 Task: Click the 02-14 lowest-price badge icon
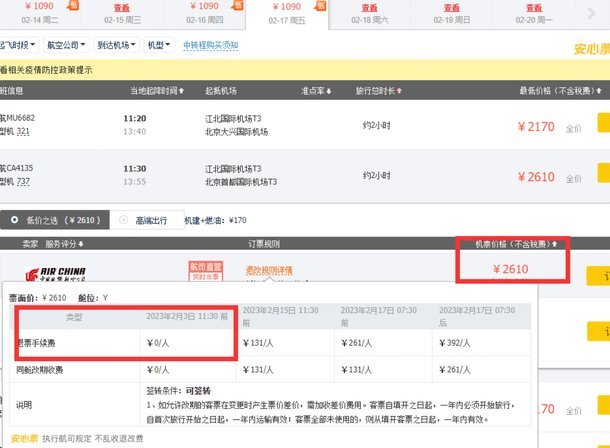click(x=73, y=5)
